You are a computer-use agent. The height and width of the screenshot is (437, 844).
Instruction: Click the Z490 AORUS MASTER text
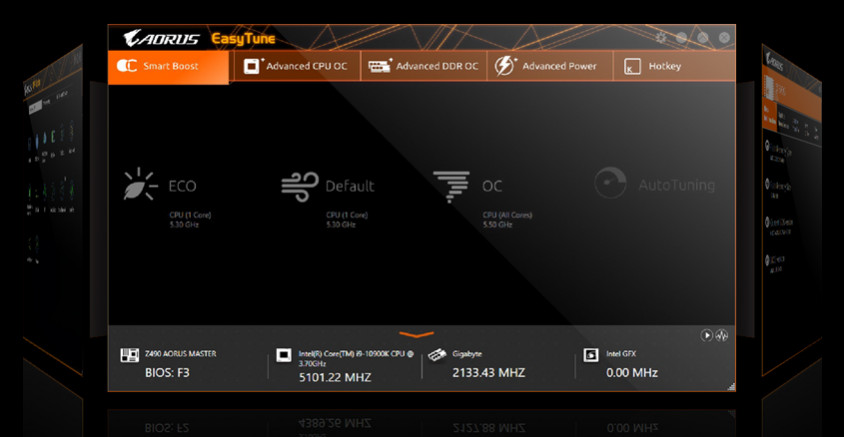click(x=180, y=354)
